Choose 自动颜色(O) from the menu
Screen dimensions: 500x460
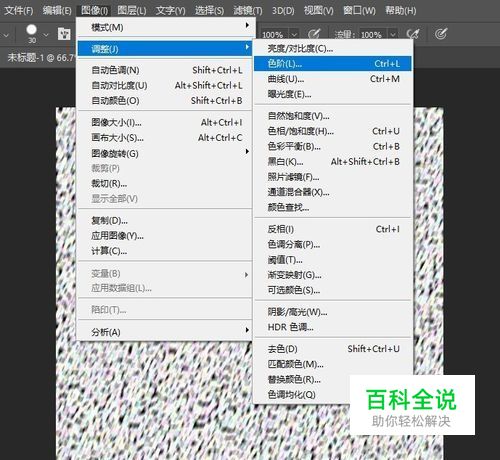point(164,101)
